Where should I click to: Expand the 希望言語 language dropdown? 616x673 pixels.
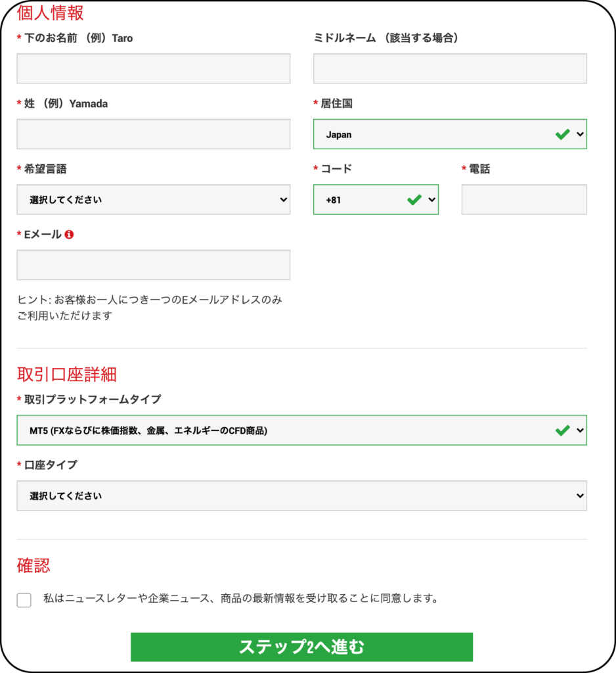click(x=154, y=200)
